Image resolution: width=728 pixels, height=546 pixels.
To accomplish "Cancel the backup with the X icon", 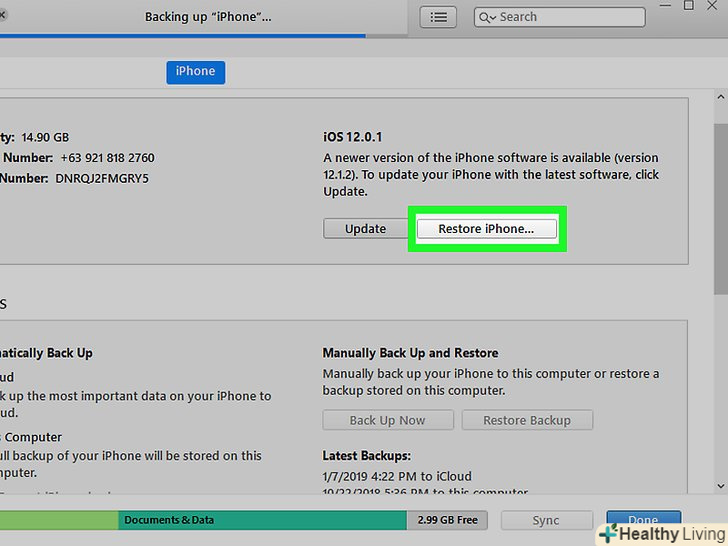I will (2, 15).
